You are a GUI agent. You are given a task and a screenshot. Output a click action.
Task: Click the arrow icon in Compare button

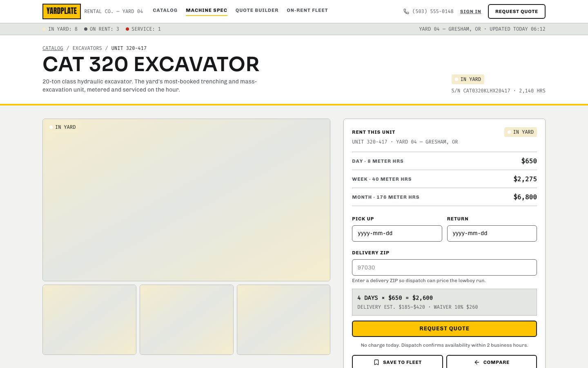(477, 362)
